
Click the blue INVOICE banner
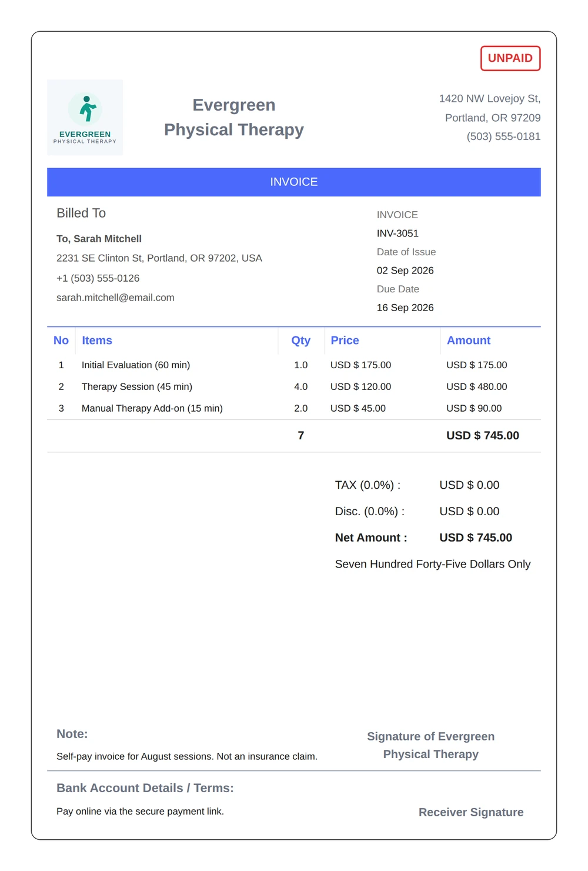(294, 182)
